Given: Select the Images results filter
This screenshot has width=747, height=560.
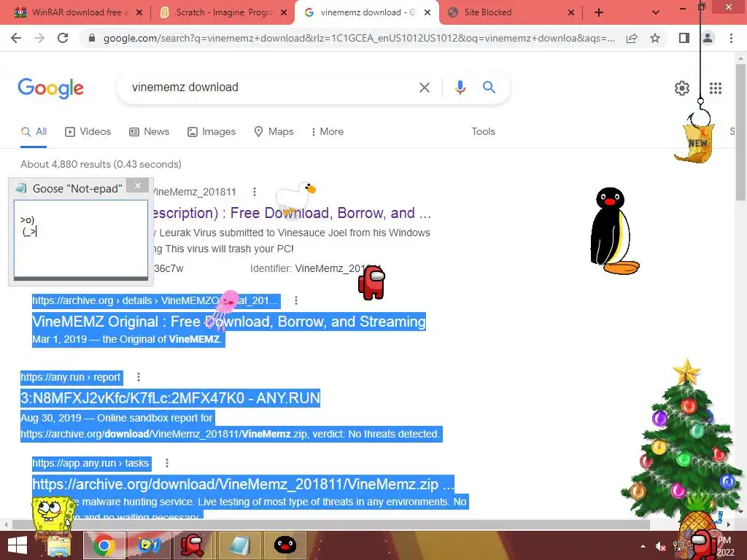Looking at the screenshot, I should (x=212, y=132).
